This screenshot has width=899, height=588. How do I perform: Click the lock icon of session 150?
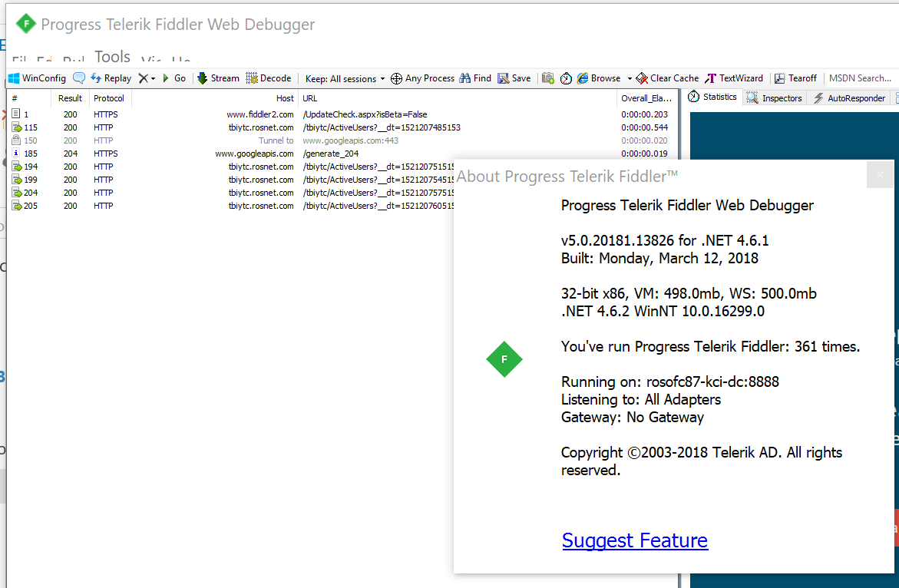pyautogui.click(x=16, y=140)
